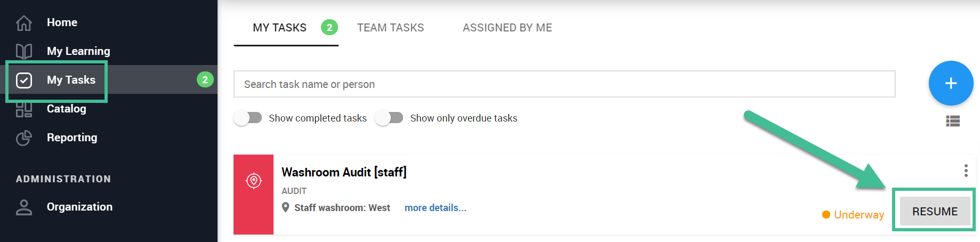Enable Show only overdue tasks switch

pyautogui.click(x=389, y=118)
